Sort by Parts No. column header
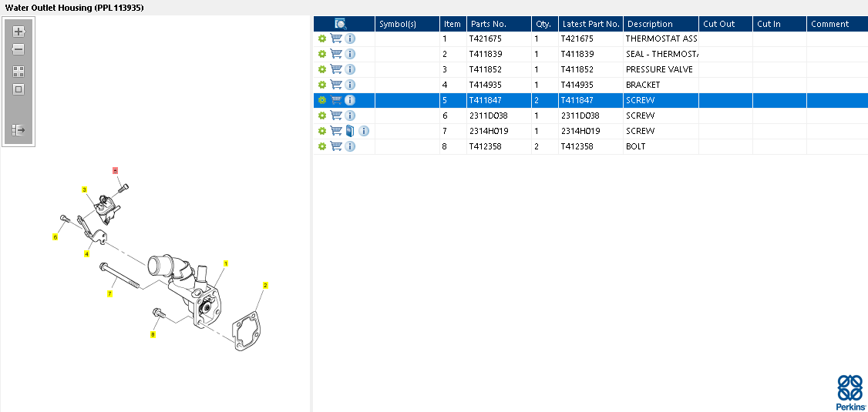868x412 pixels. coord(499,24)
